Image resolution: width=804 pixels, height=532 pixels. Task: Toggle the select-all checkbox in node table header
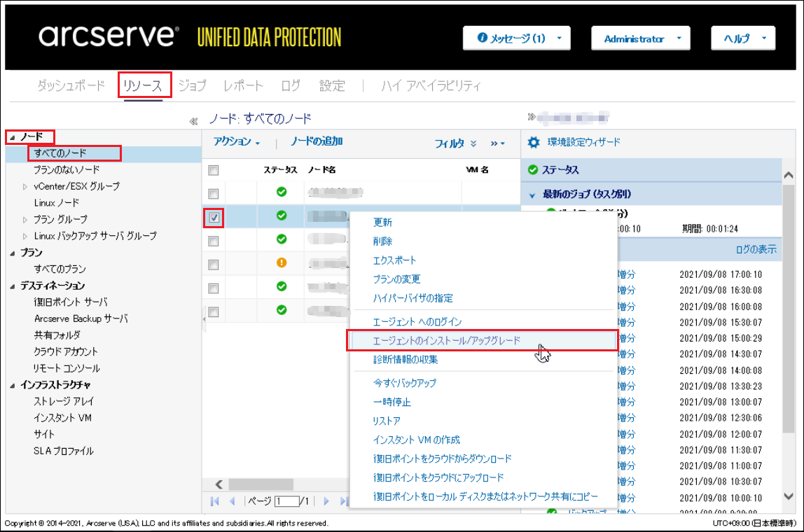(x=214, y=170)
